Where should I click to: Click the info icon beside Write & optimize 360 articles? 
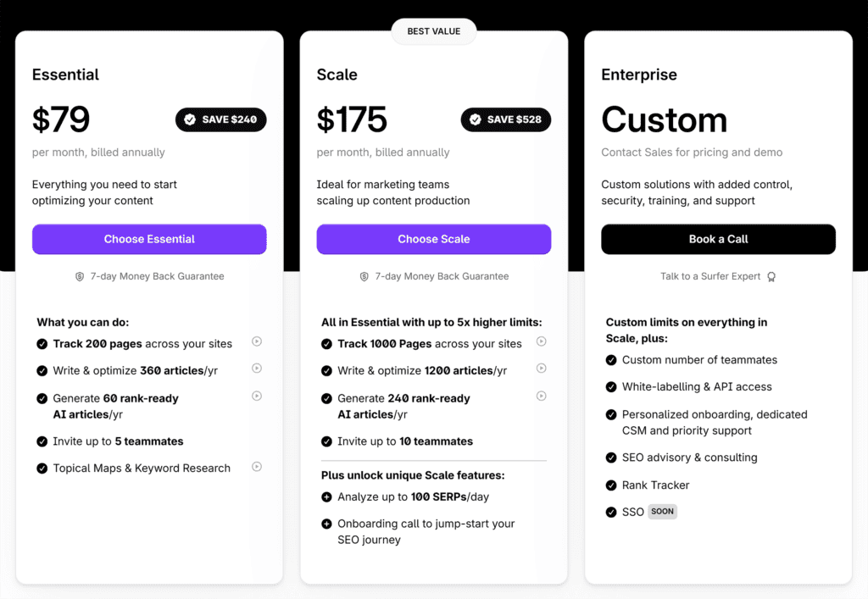pos(257,369)
